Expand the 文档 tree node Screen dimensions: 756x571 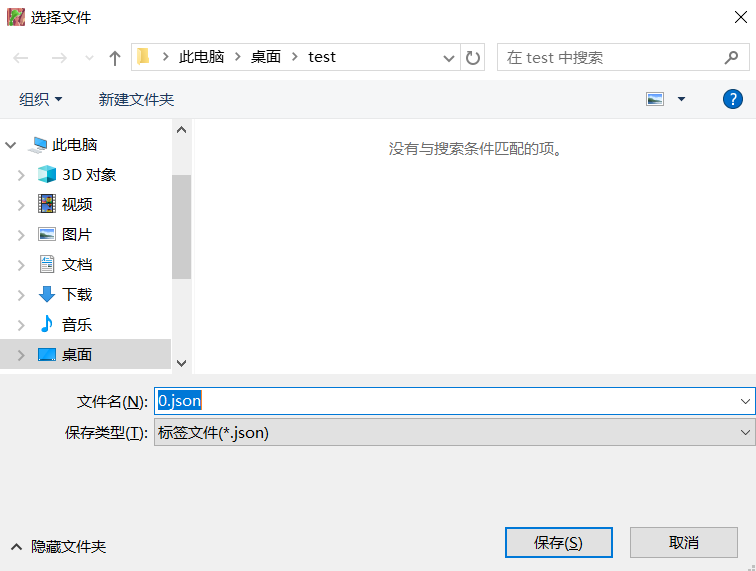(x=21, y=265)
